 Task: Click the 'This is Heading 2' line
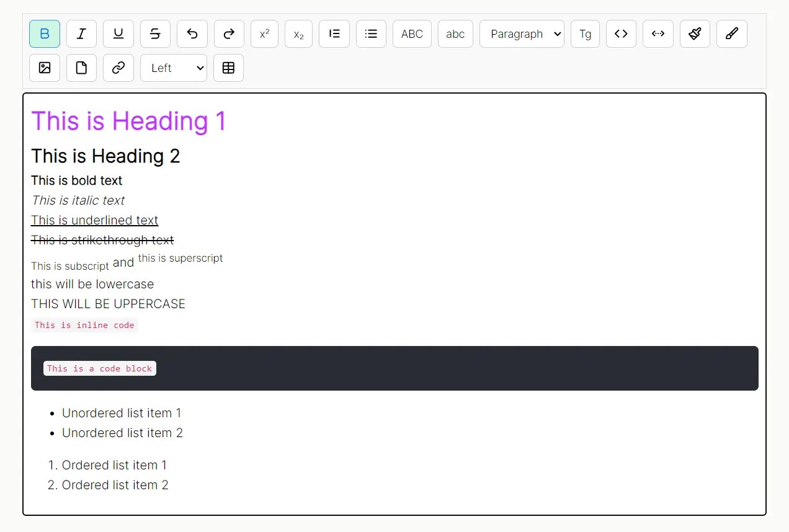(x=105, y=156)
